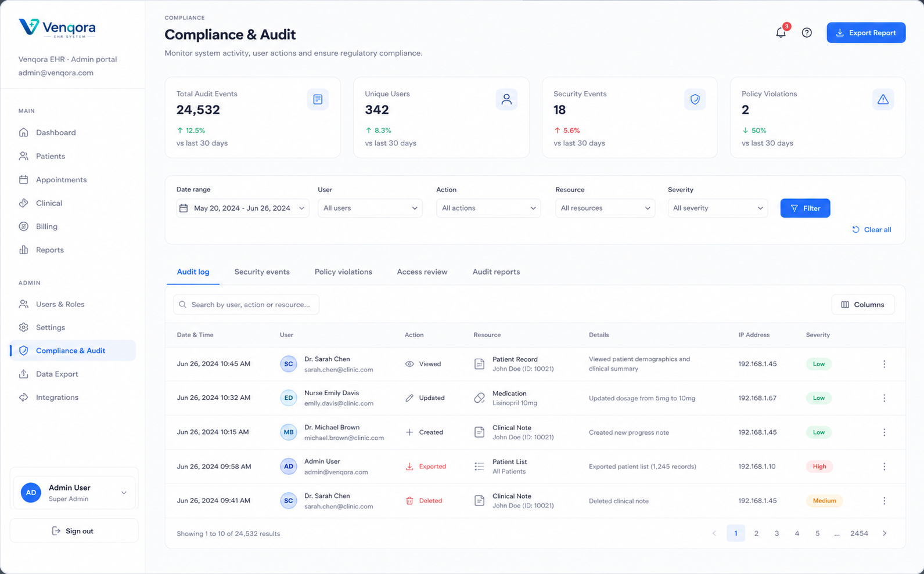The width and height of the screenshot is (924, 574).
Task: Open Users & Roles in the sidebar
Action: 73,304
